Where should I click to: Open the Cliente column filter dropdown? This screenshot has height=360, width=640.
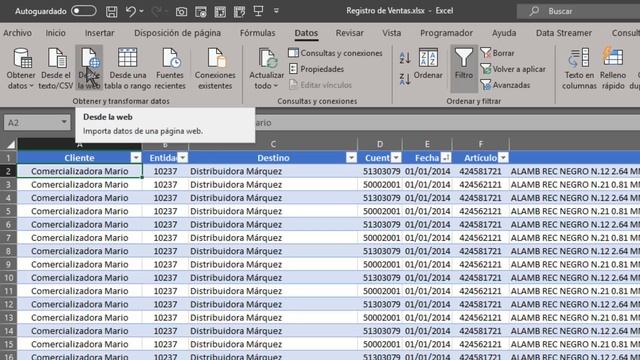(x=136, y=158)
